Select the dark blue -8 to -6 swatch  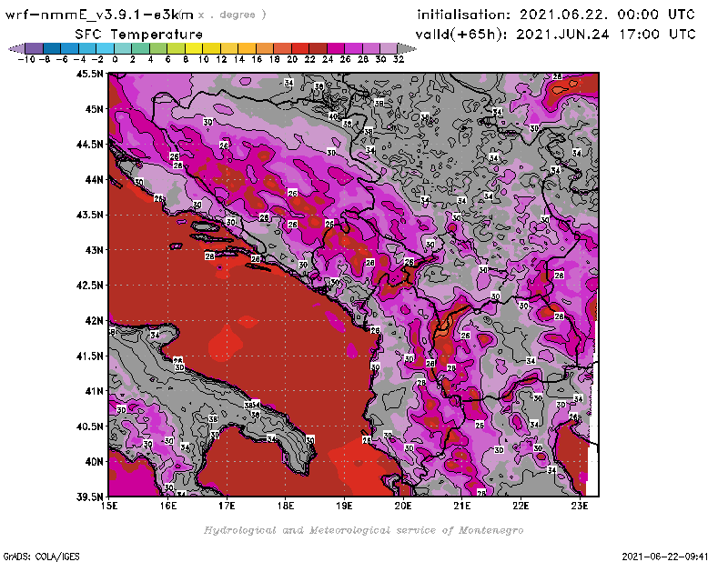point(52,48)
